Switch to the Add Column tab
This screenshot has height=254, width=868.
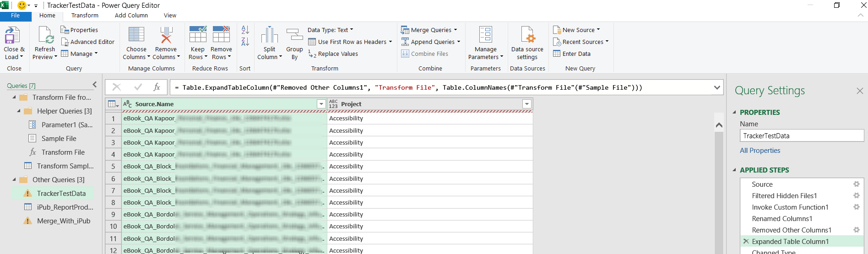point(131,16)
